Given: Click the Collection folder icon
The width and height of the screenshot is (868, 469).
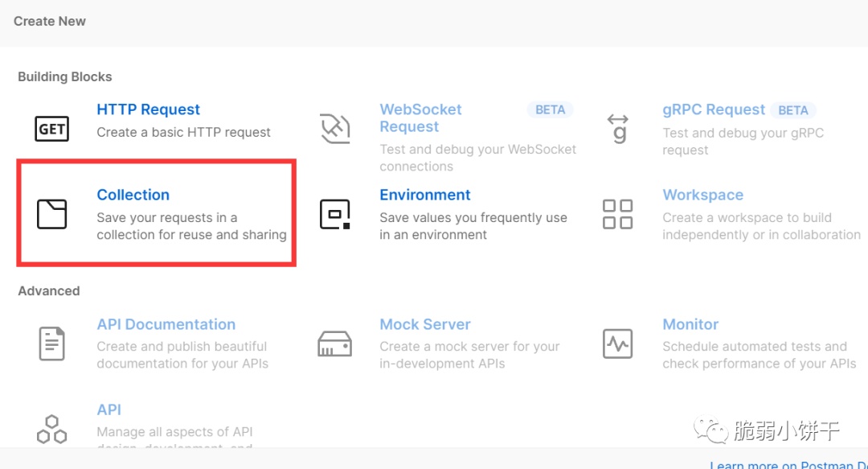Looking at the screenshot, I should pos(52,214).
